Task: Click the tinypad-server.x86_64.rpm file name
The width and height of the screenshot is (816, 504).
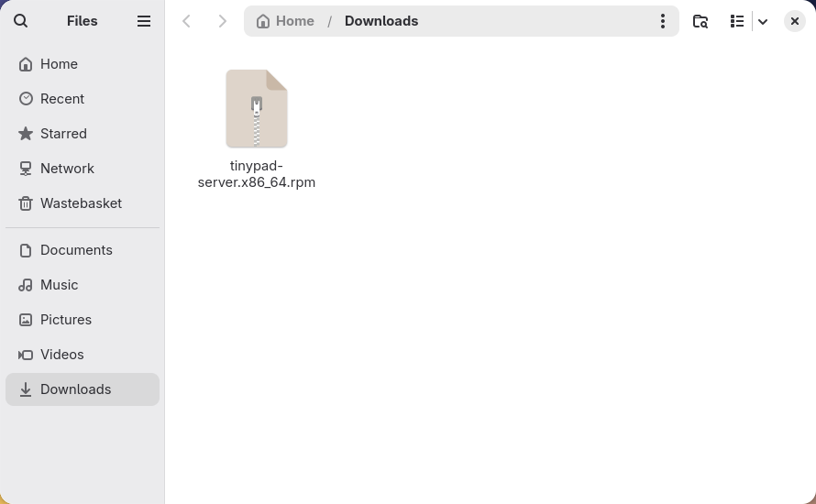Action: coord(257,174)
